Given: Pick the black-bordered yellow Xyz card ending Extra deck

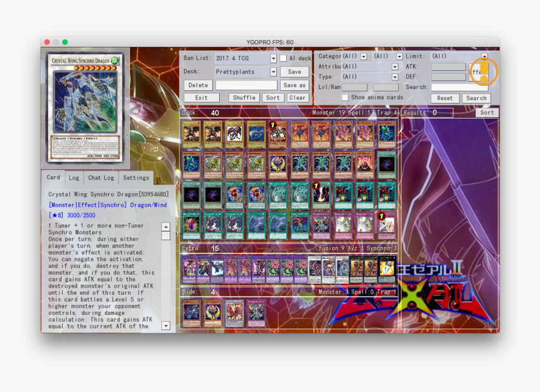Looking at the screenshot, I should tap(386, 269).
